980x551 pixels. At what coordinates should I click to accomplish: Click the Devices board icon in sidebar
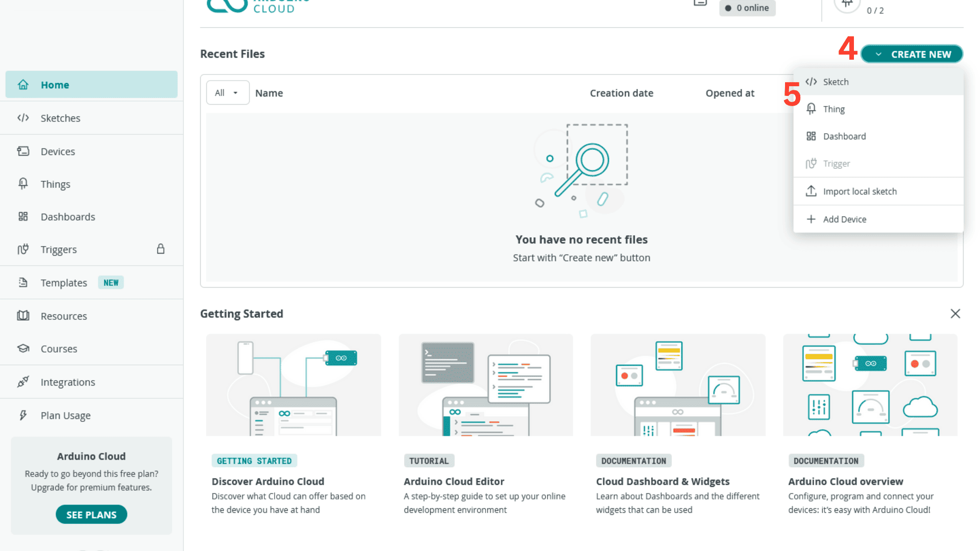click(x=23, y=151)
